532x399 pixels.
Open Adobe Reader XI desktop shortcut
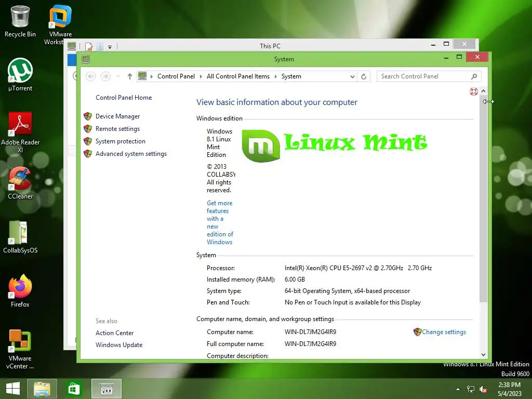20,132
